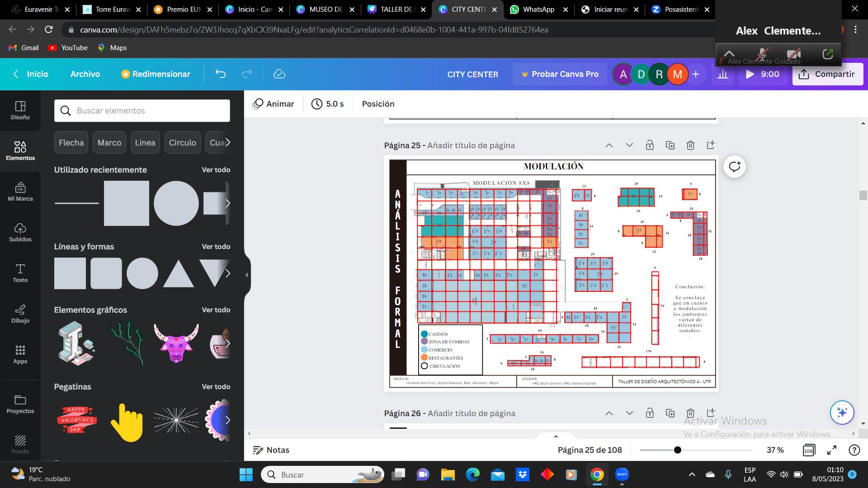Duplicate page 25 icon
The width and height of the screenshot is (868, 488).
point(670,145)
